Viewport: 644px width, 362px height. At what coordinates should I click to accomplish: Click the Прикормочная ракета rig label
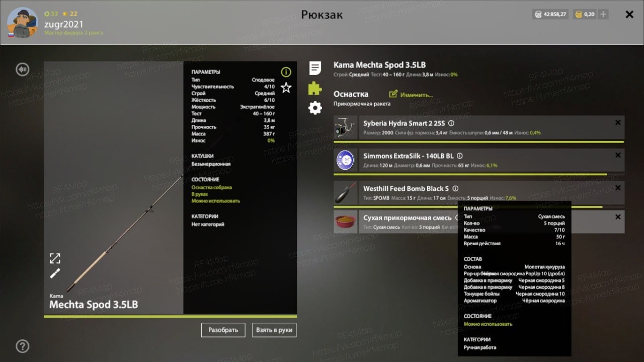[362, 104]
